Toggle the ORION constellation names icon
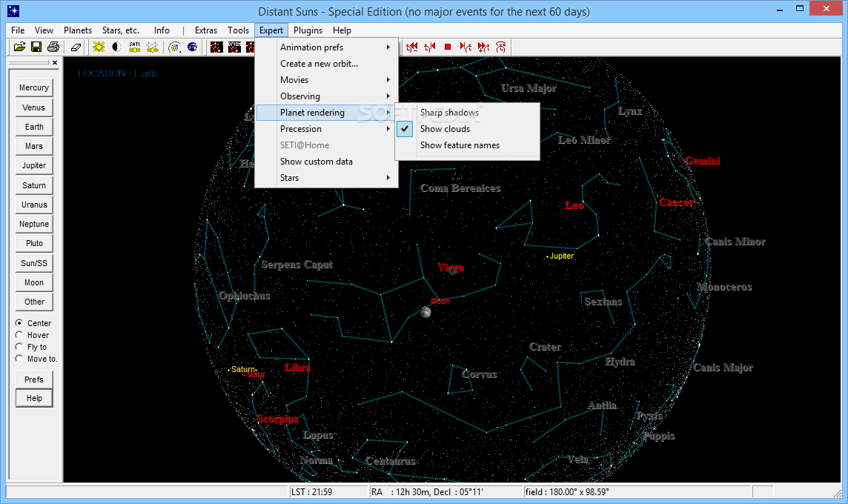Screen dimensions: 848x504 [x=234, y=47]
